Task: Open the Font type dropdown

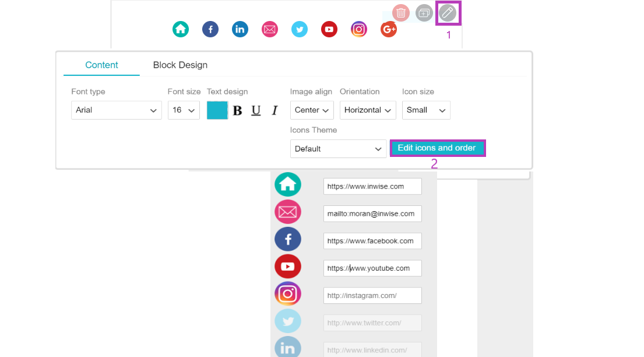Action: coord(116,110)
